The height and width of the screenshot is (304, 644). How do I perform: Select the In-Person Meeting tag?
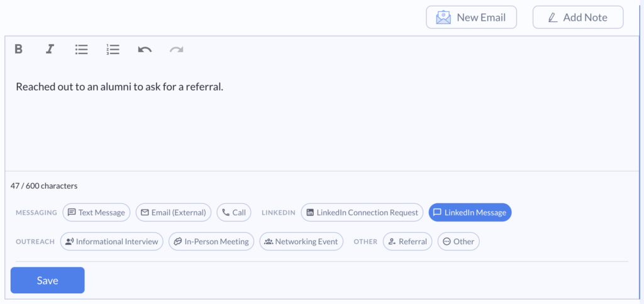[211, 241]
